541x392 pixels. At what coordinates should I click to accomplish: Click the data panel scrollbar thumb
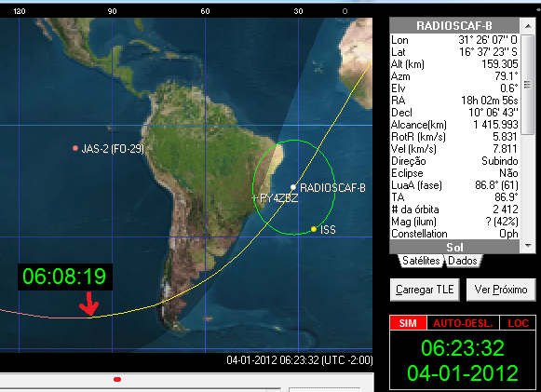[528, 84]
